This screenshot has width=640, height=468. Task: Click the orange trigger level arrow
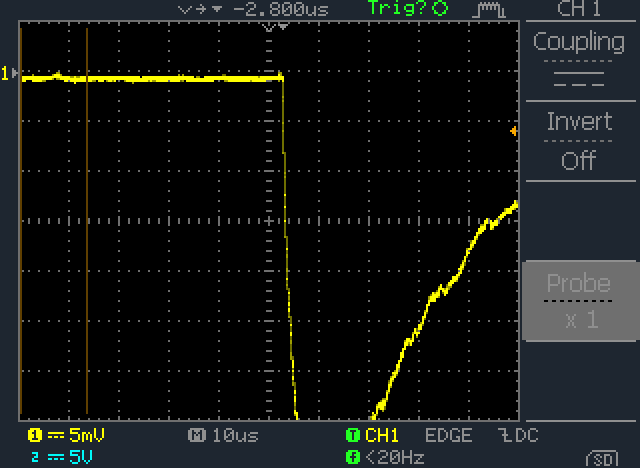click(513, 131)
